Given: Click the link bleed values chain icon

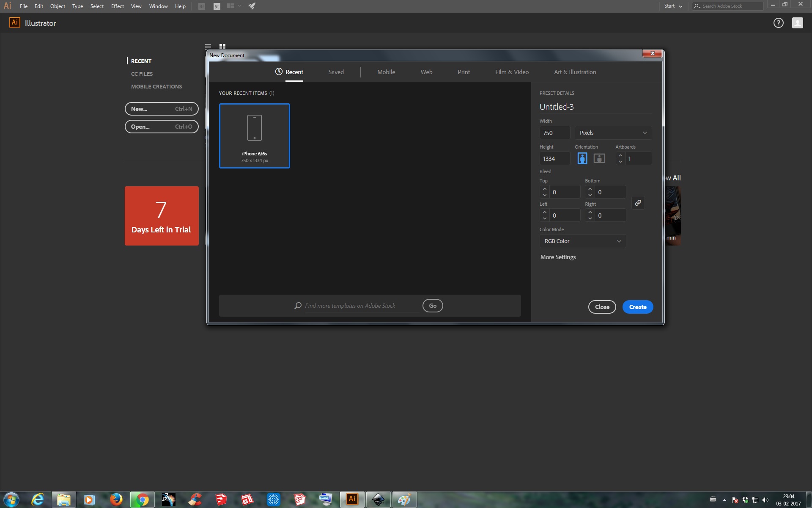Looking at the screenshot, I should coord(638,203).
